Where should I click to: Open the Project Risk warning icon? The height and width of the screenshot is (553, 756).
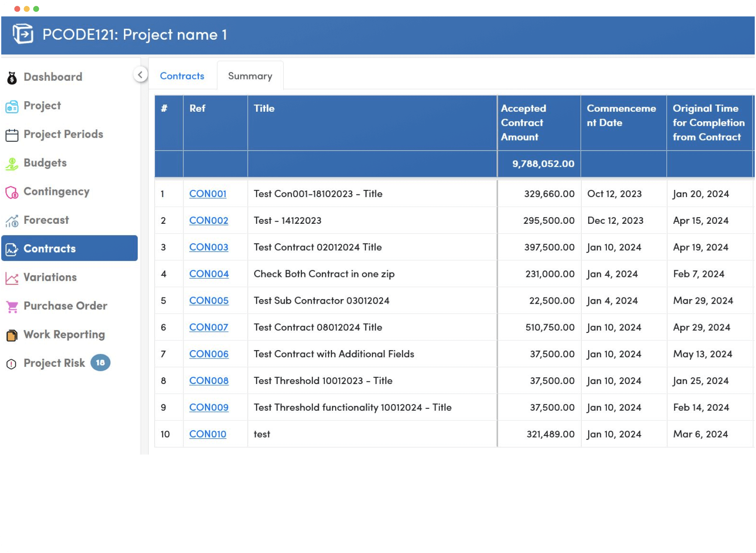[12, 363]
